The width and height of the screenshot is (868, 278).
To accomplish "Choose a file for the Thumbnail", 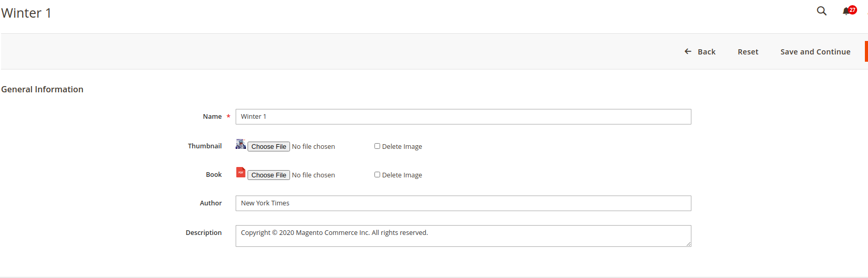I will pos(269,147).
